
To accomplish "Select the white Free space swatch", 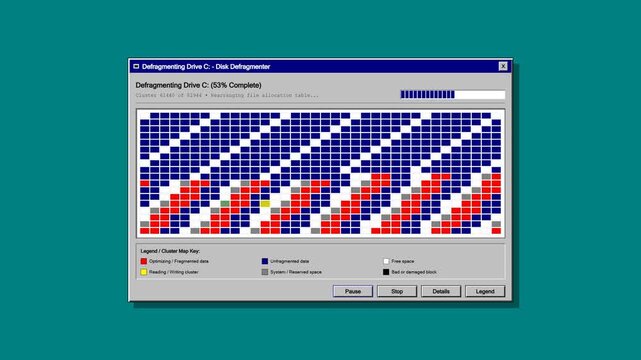I will pos(386,261).
